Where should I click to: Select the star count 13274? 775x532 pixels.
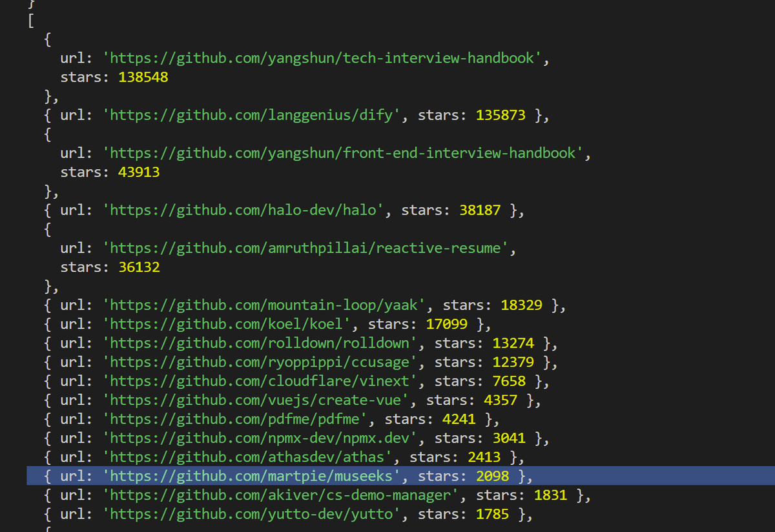click(x=513, y=343)
